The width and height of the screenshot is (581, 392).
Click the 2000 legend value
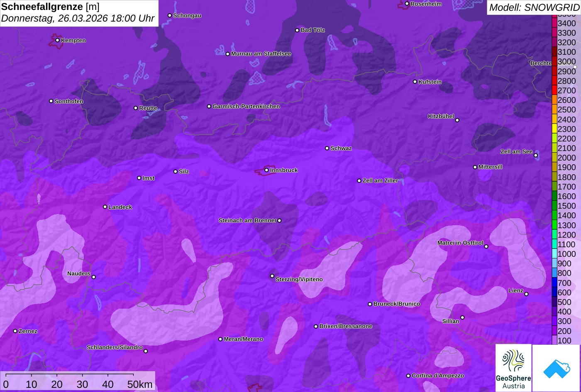tap(567, 158)
